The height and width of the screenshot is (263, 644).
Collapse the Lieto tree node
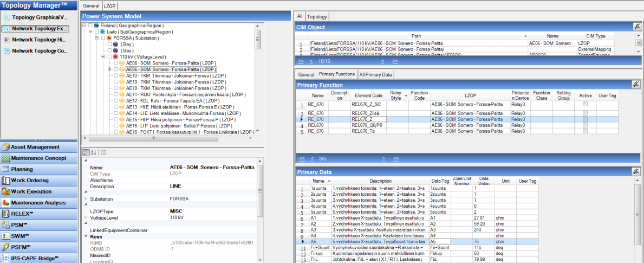point(90,31)
